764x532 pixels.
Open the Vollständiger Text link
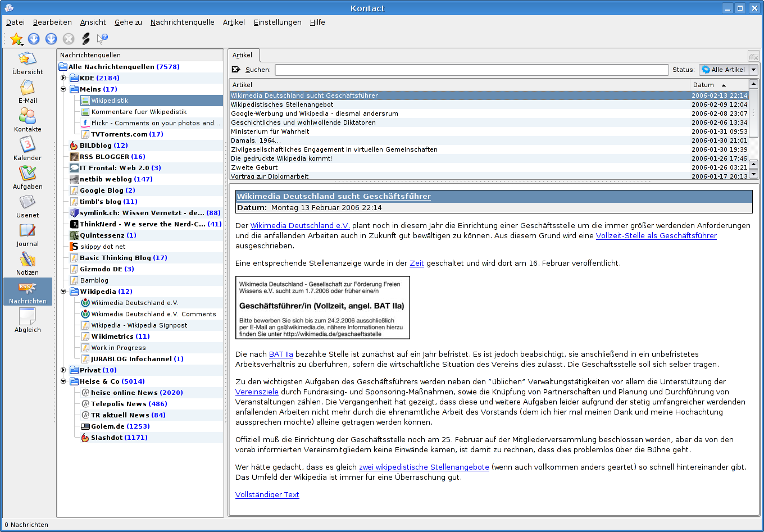click(x=267, y=494)
